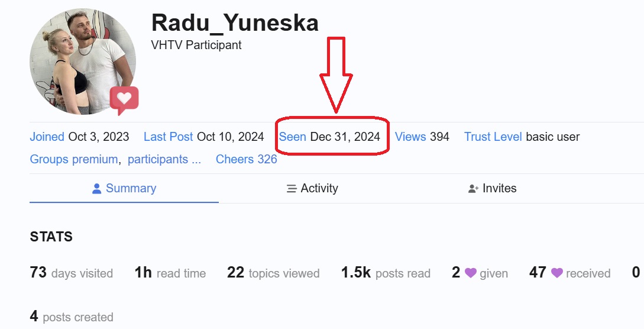Image resolution: width=644 pixels, height=329 pixels.
Task: Select the Summary tab
Action: coord(124,189)
